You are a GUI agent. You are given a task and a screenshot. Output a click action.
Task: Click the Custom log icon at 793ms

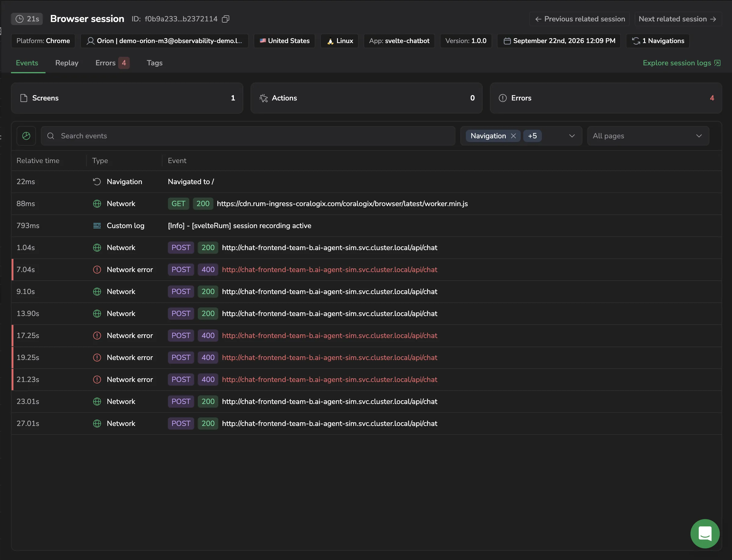click(x=97, y=226)
